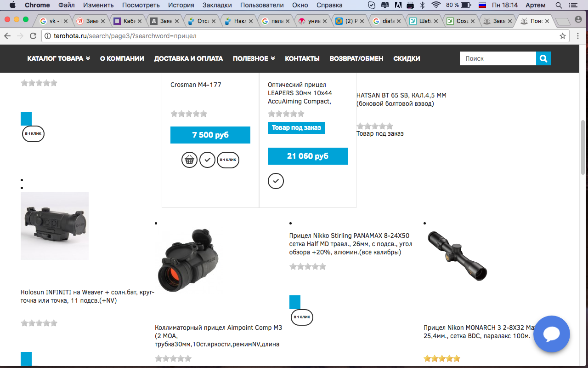Click the 21 060 руб price button
Screen dimensions: 588x368
308,156
